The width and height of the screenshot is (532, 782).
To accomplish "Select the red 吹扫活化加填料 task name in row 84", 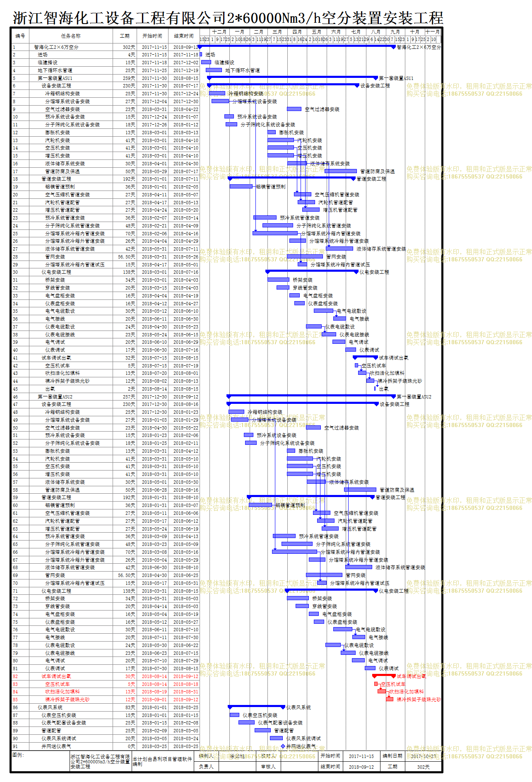I will 63,692.
